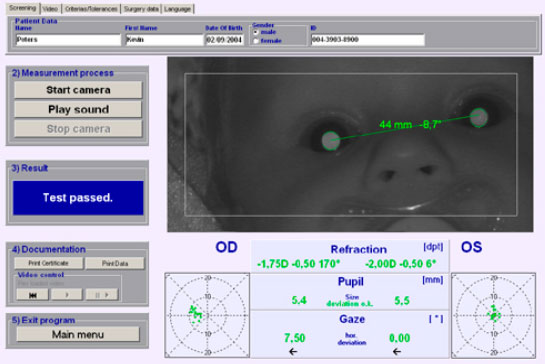Viewport: 545px width, 364px height.
Task: Click the OS label
Action: [x=471, y=247]
